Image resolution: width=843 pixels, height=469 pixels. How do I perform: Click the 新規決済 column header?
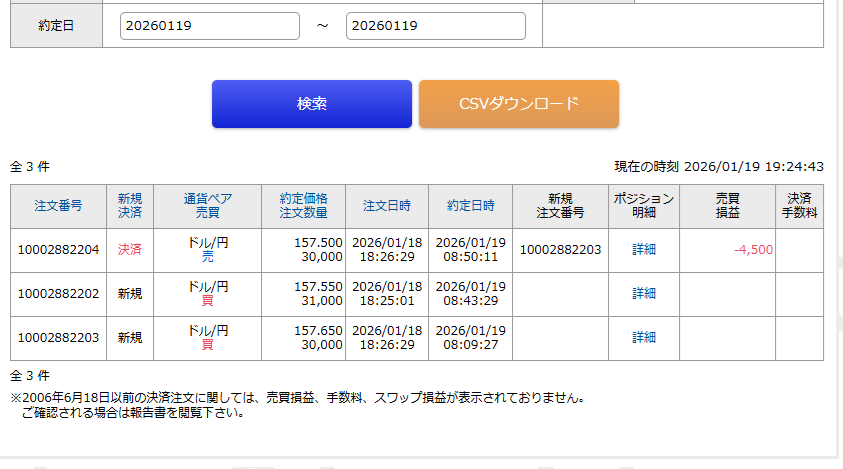coord(130,206)
